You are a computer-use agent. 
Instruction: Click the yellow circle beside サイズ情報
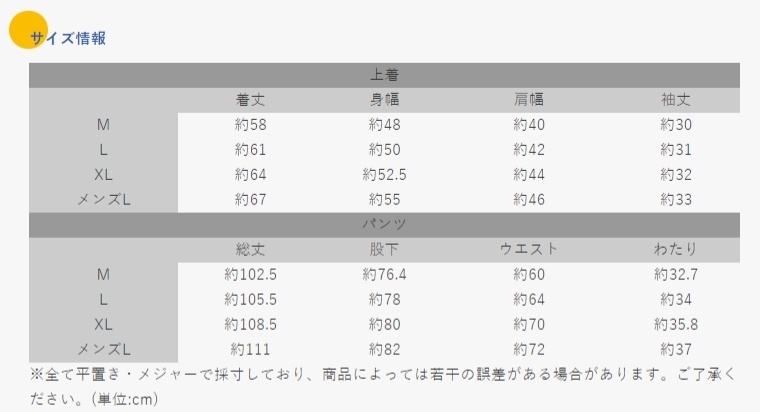point(28,30)
